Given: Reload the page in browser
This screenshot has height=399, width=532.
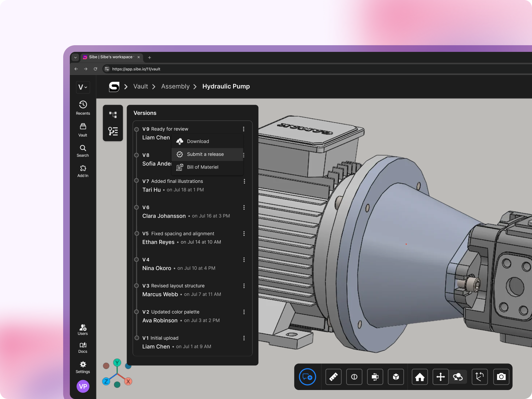Looking at the screenshot, I should pyautogui.click(x=95, y=69).
